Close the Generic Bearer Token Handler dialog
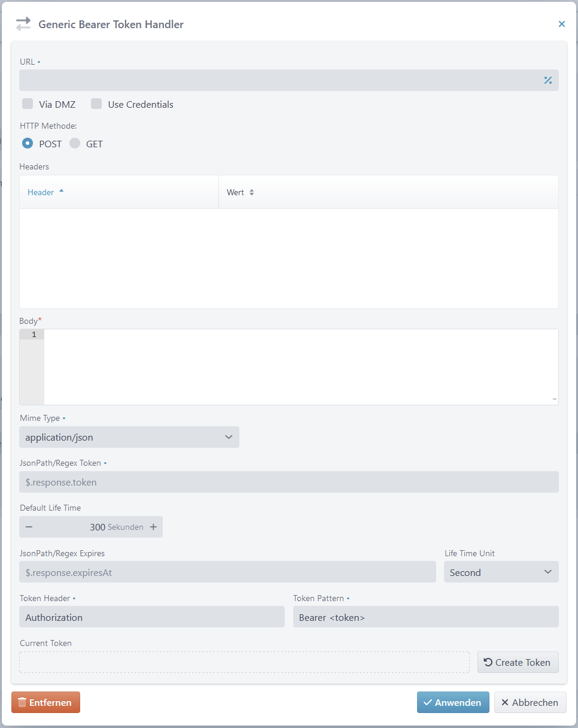The image size is (578, 728). (x=561, y=24)
